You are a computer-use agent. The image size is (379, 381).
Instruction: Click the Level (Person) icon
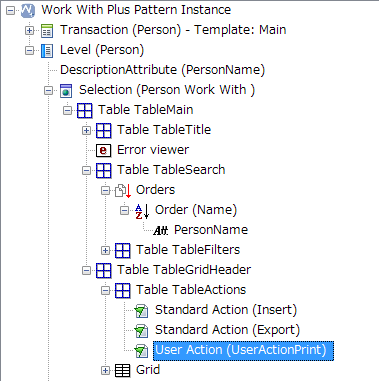(47, 51)
